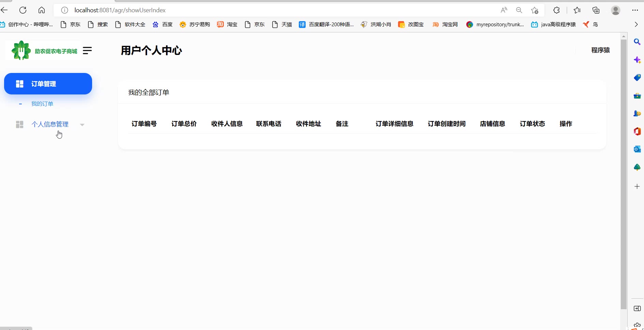
Task: Click the 备注 column header
Action: click(342, 124)
